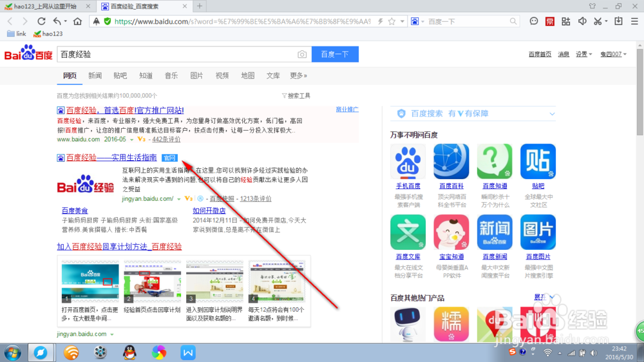Switch to the 新闻 search tab

coord(95,75)
